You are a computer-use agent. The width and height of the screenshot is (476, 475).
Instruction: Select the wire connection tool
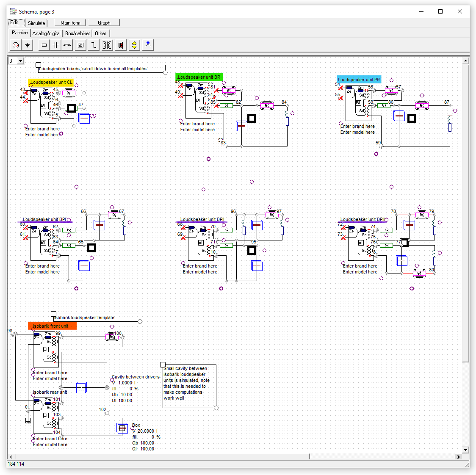tap(94, 45)
